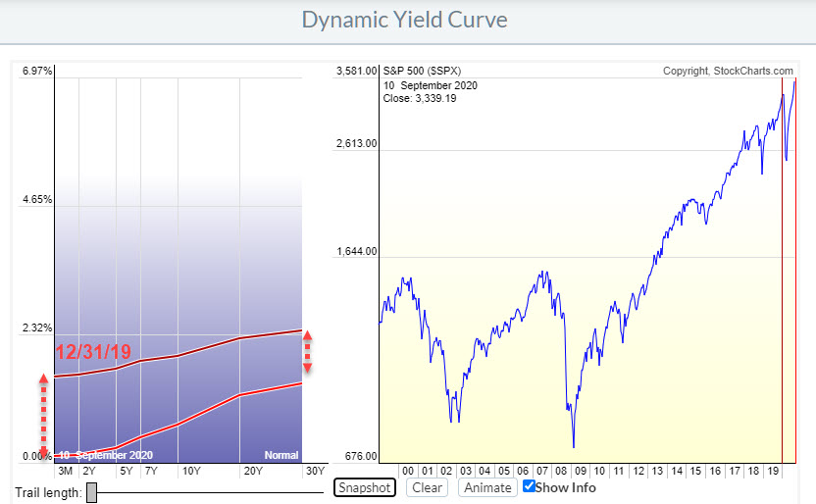This screenshot has height=504, width=816.
Task: Click the Normal curve status label
Action: (280, 455)
